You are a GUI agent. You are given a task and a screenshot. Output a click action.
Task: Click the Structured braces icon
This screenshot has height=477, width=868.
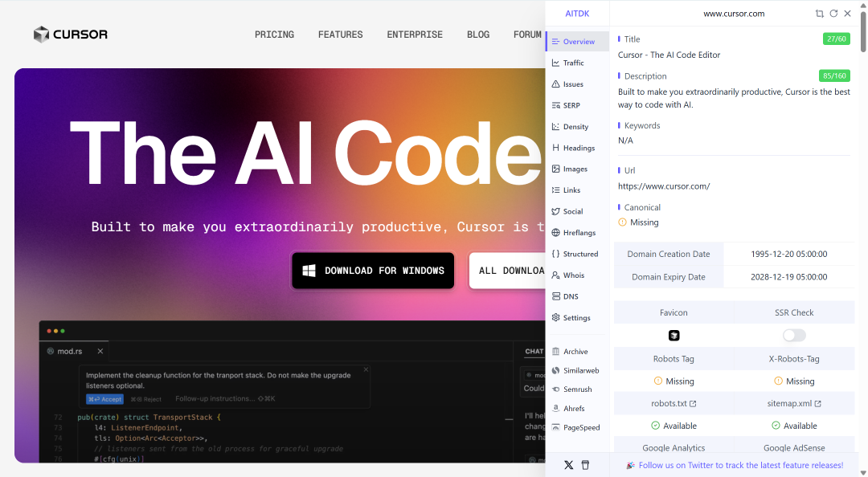pos(556,254)
